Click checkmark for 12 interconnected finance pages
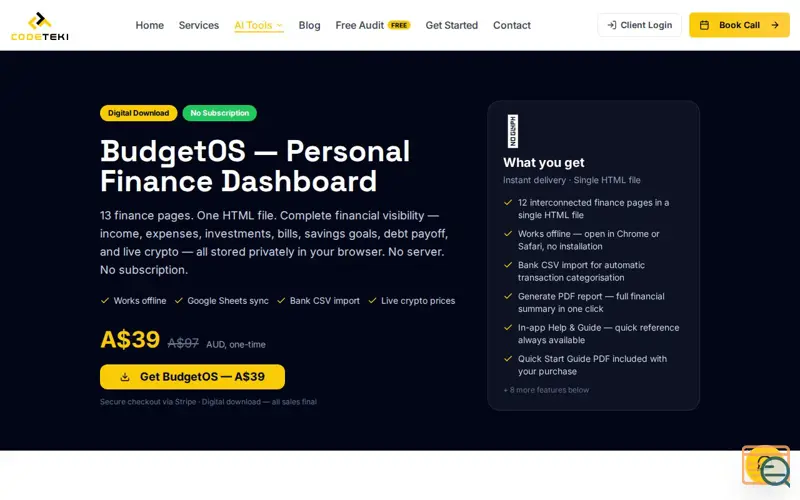800x500 pixels. (508, 203)
